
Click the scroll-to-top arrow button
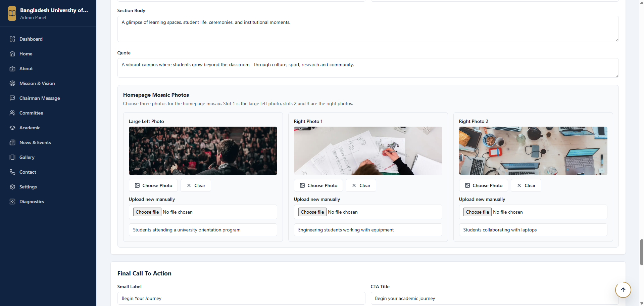pyautogui.click(x=623, y=290)
